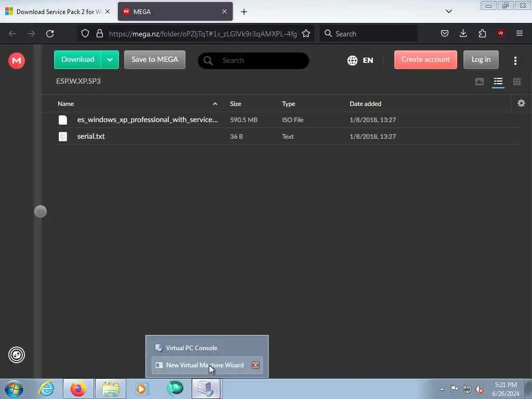Open Windows Explorer from taskbar
The height and width of the screenshot is (399, 532).
[111, 389]
